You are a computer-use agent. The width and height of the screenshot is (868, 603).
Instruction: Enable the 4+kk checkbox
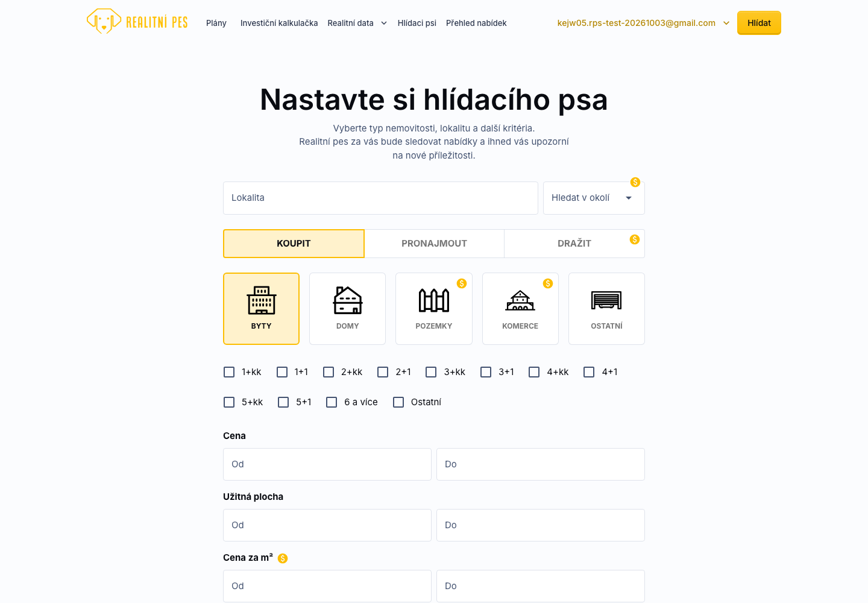pos(534,372)
